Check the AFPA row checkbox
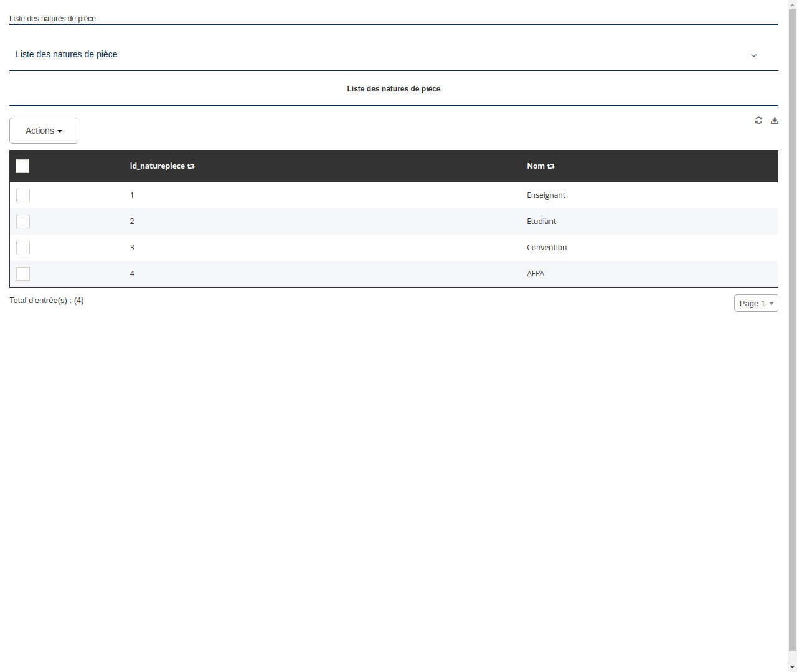Screen dimensions: 797x672 pos(23,274)
